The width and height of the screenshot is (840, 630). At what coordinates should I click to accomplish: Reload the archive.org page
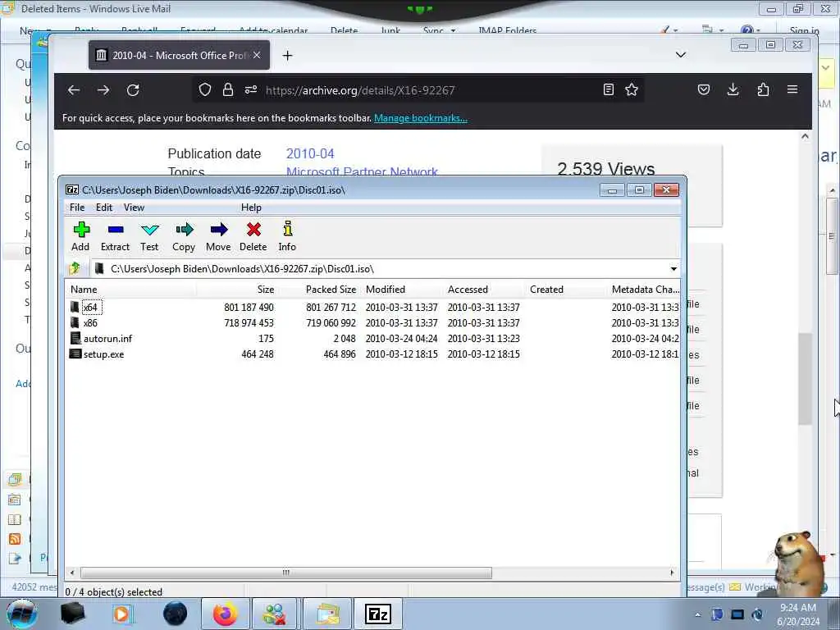(x=133, y=90)
